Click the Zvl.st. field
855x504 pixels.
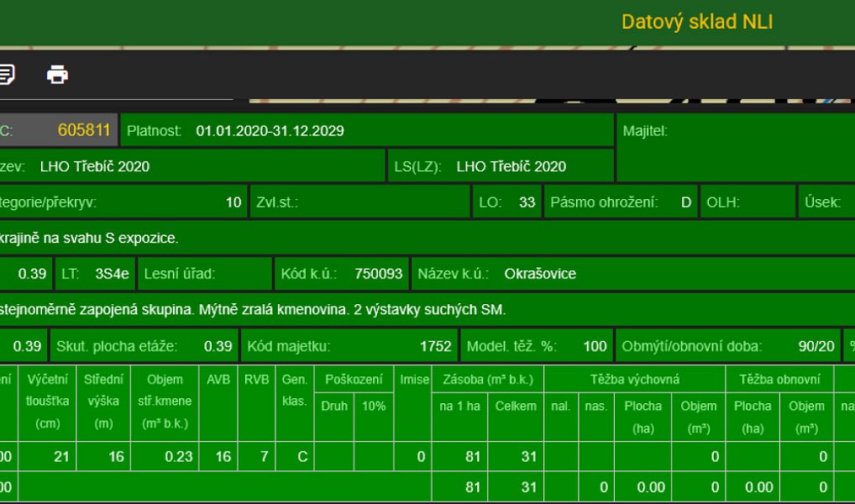360,202
